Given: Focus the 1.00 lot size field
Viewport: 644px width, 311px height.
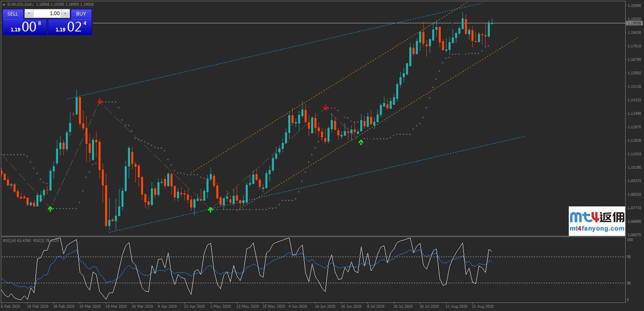Looking at the screenshot, I should click(47, 13).
